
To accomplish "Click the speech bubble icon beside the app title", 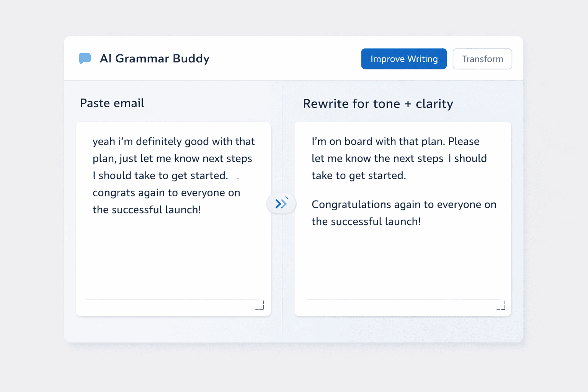I will click(85, 58).
